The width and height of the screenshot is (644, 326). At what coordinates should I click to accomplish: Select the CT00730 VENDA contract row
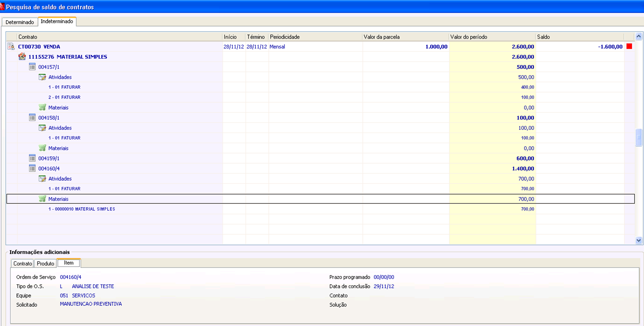tap(320, 46)
